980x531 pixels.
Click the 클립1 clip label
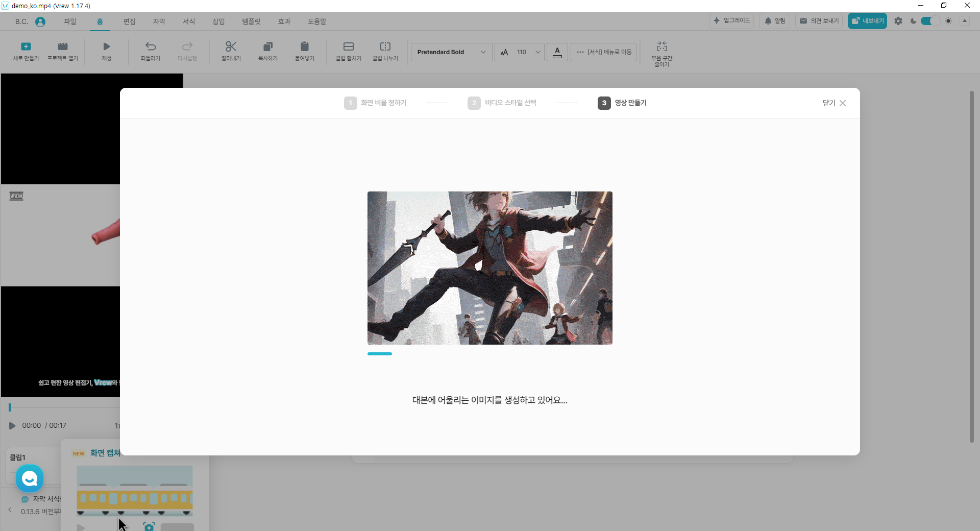17,457
